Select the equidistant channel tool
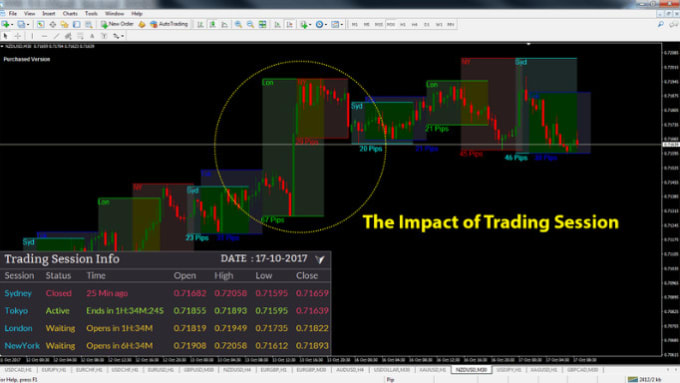 click(x=68, y=36)
